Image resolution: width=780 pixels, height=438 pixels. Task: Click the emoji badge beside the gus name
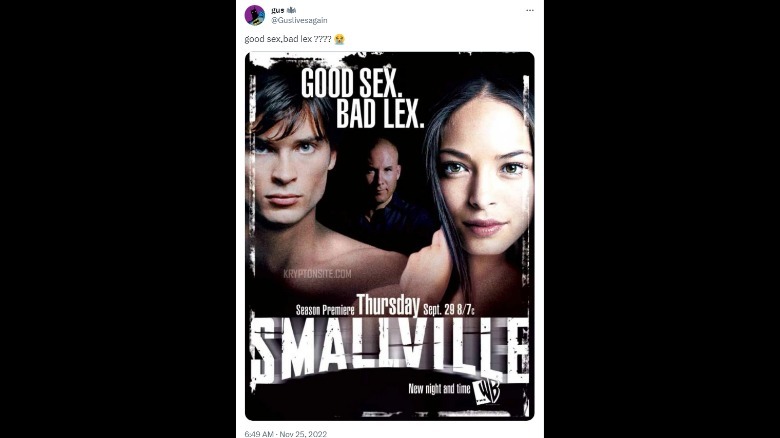[x=292, y=10]
